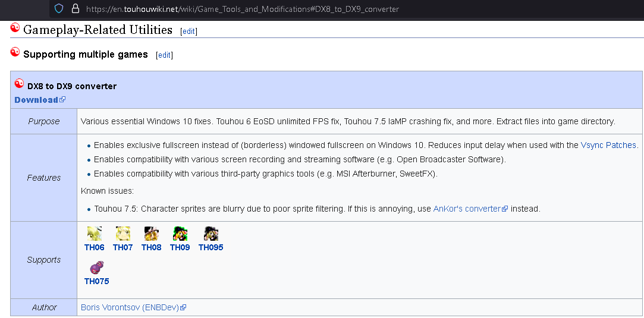The image size is (644, 318).
Task: Go to the TH095 text link
Action: 211,247
